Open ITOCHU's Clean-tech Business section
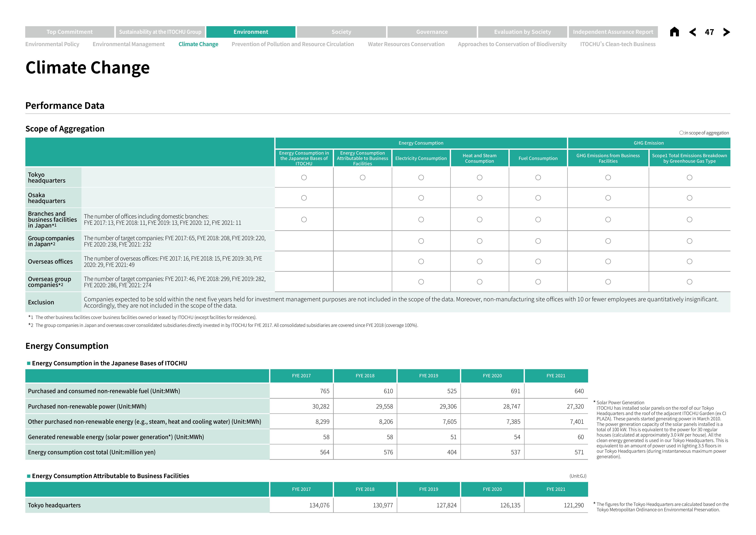The width and height of the screenshot is (756, 535). 618,44
